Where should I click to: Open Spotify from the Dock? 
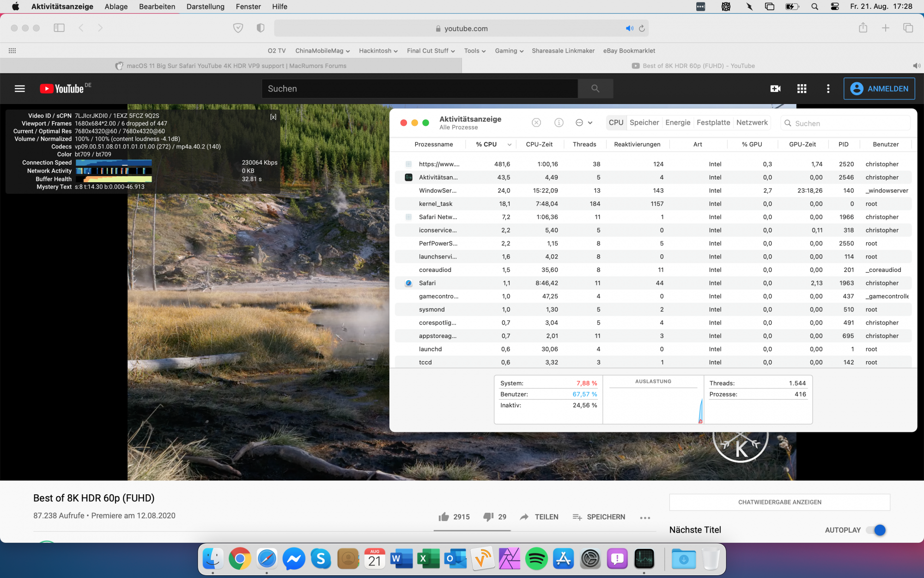536,559
